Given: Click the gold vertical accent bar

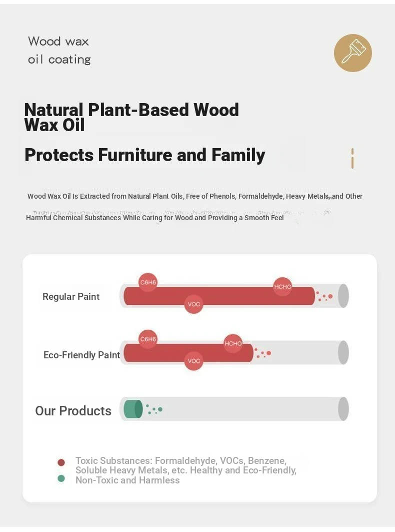Looking at the screenshot, I should click(x=352, y=158).
